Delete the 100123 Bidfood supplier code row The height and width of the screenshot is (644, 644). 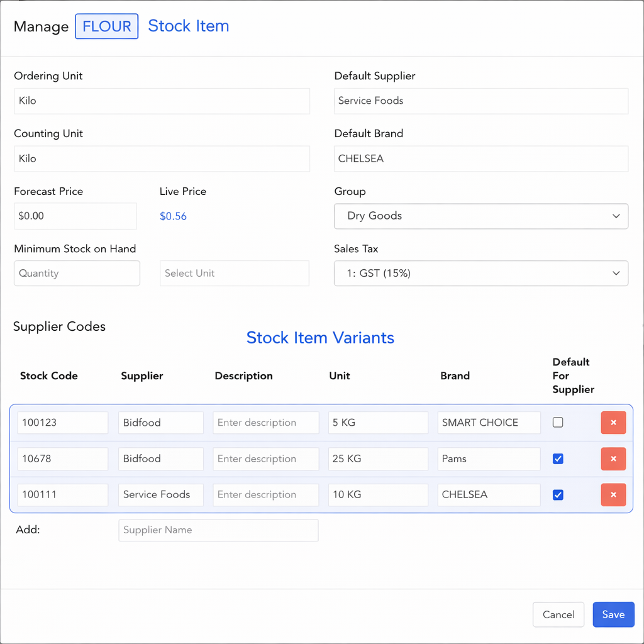(x=613, y=422)
